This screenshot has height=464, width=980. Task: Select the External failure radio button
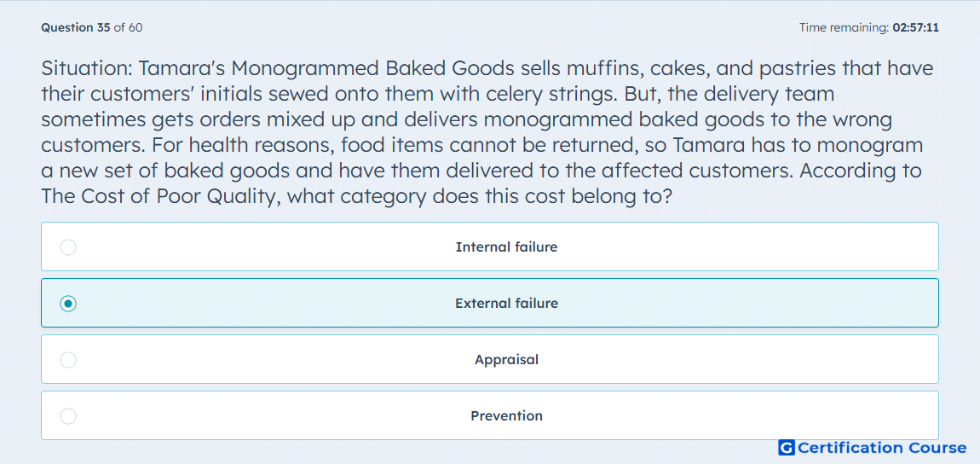(x=68, y=304)
